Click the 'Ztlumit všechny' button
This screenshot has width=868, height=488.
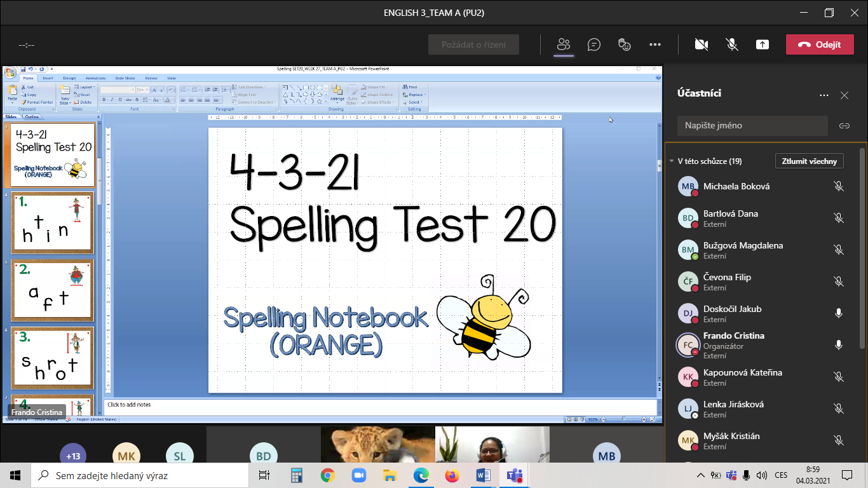point(809,161)
